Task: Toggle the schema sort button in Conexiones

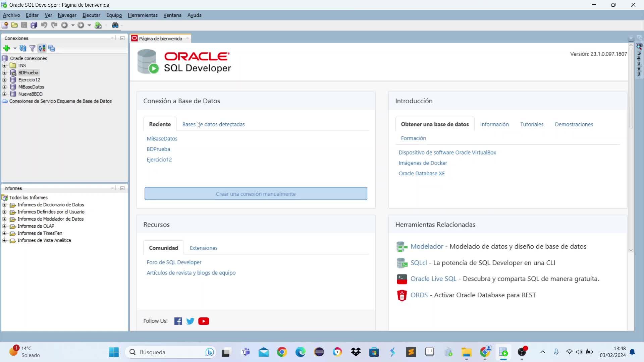Action: coord(42,48)
